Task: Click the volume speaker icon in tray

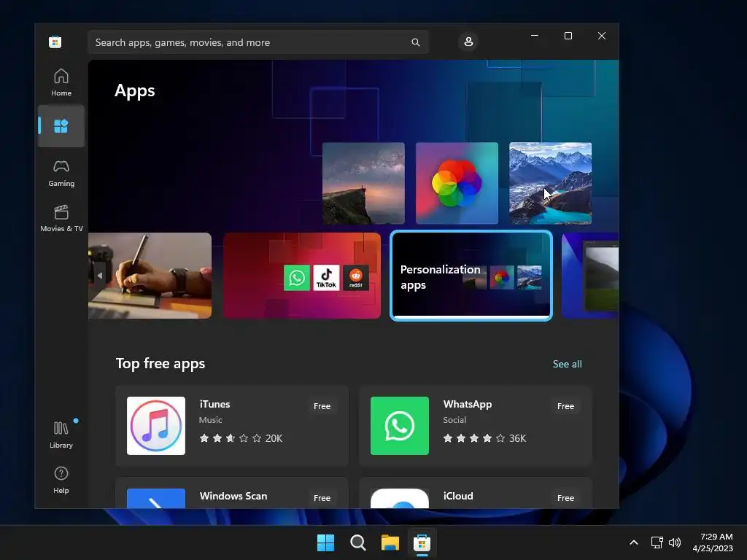Action: click(675, 542)
